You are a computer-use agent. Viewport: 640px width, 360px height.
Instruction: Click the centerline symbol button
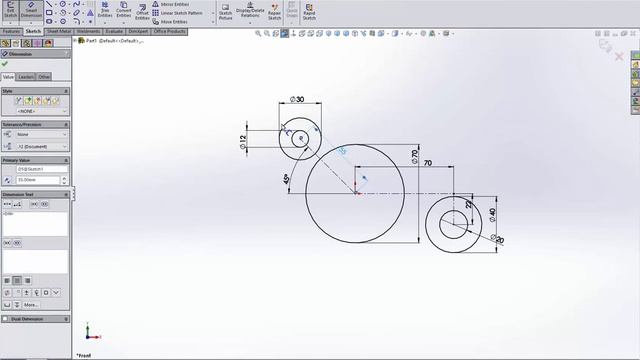click(36, 293)
